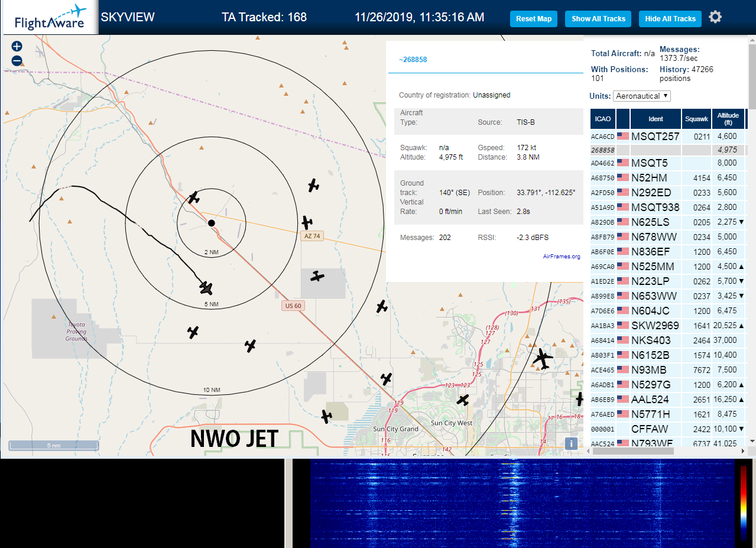Click US flag in the AAL524 row
The height and width of the screenshot is (548, 756).
(623, 400)
